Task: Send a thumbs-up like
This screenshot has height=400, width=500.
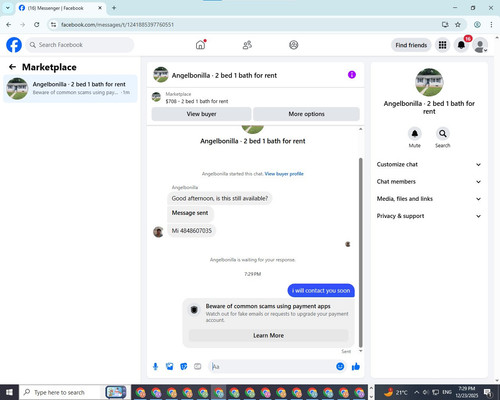Action: pos(356,367)
